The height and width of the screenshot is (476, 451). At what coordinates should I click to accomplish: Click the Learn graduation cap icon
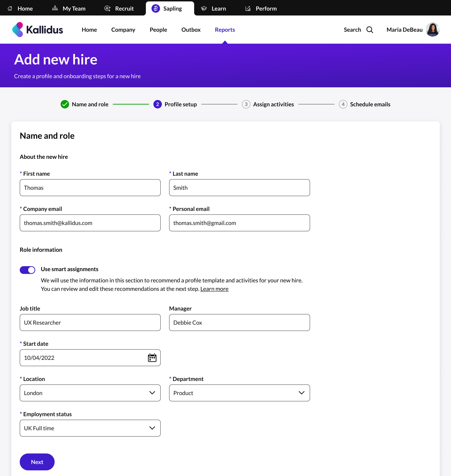point(204,8)
